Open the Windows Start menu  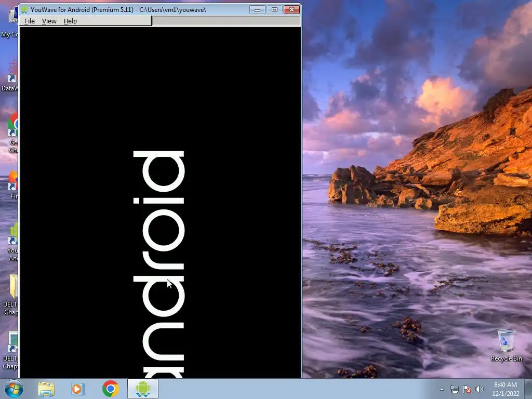[x=14, y=389]
